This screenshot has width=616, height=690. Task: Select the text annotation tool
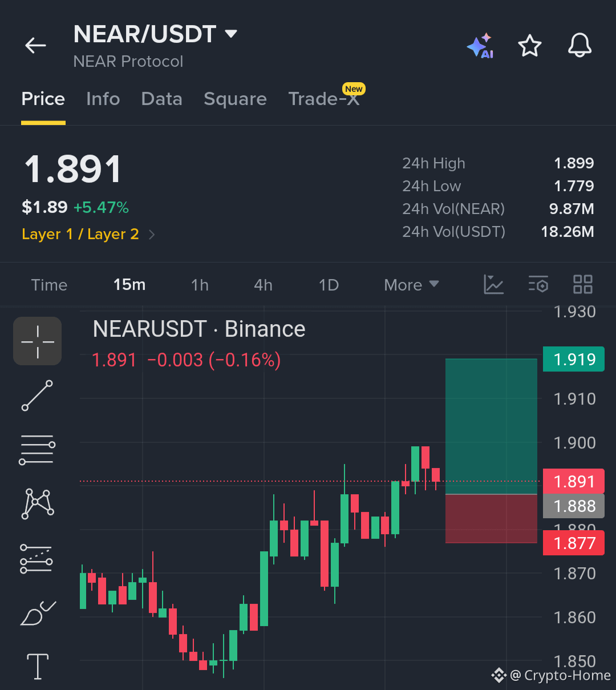[x=38, y=666]
